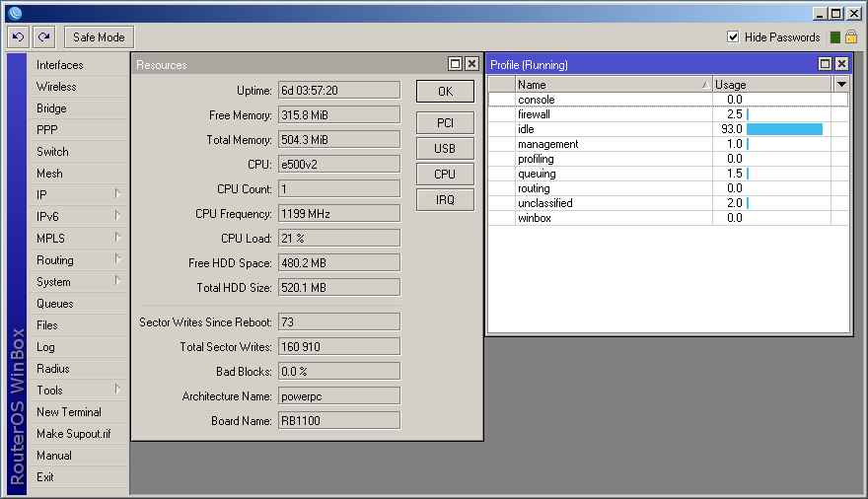Sort Profile table by Name column
Viewport: 868px width, 499px height.
(614, 85)
